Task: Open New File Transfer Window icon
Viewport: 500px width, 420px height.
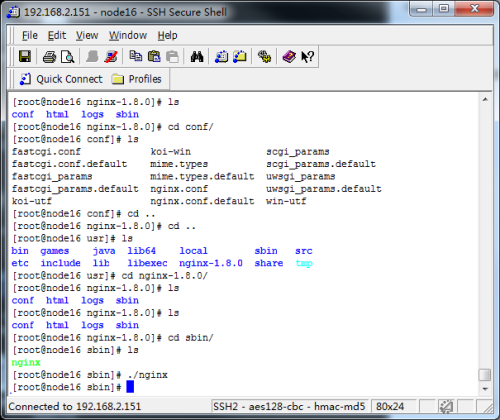Action: (240, 56)
